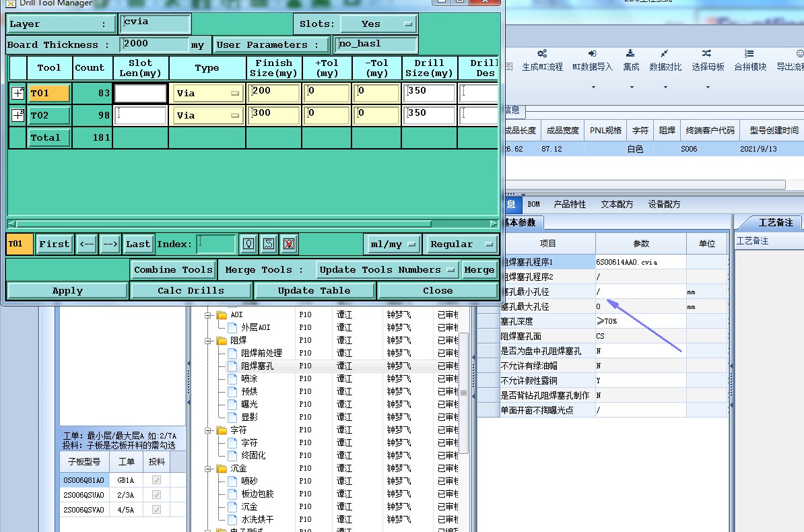Switch to the 文本配方 tab
The image size is (804, 532).
(x=617, y=204)
